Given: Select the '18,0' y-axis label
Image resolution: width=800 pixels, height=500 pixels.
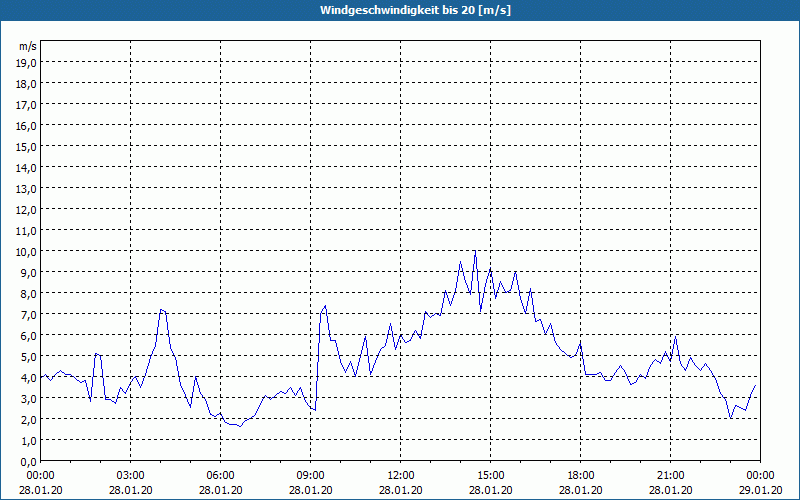Looking at the screenshot, I should 27,83.
